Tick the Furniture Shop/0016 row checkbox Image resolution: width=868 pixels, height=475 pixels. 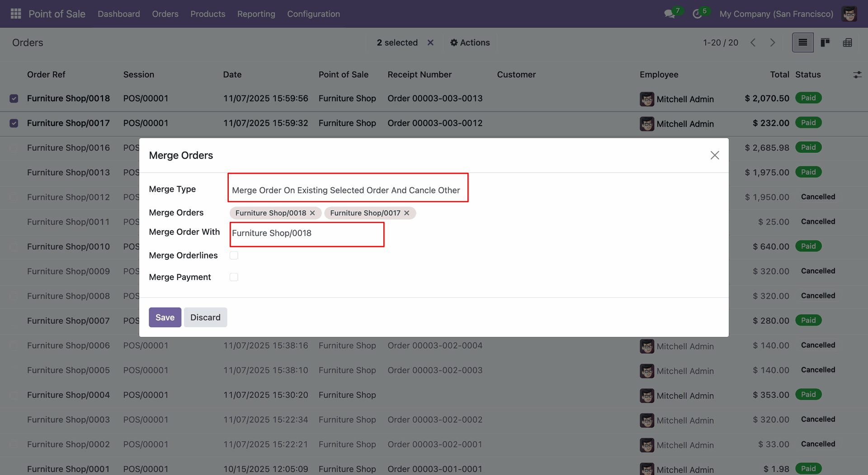(x=14, y=148)
